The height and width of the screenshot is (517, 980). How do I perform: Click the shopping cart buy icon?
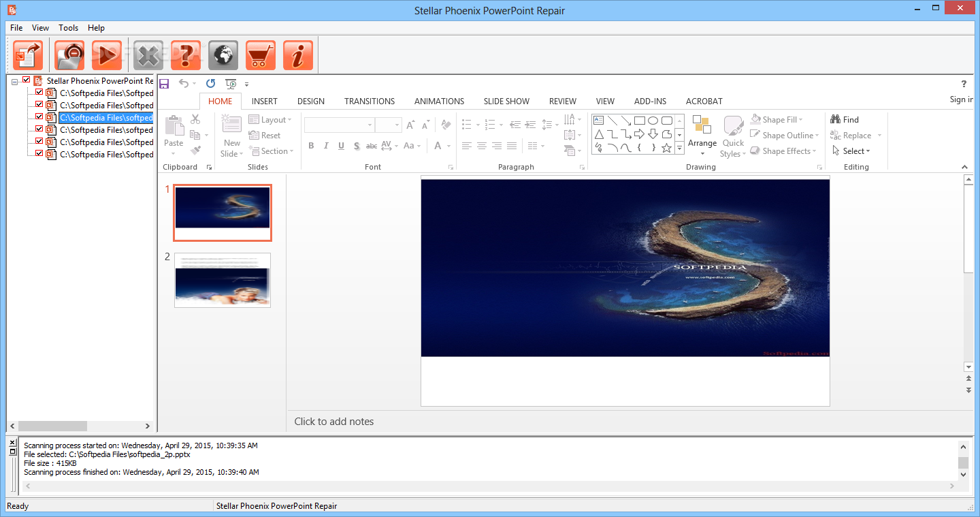coord(261,55)
